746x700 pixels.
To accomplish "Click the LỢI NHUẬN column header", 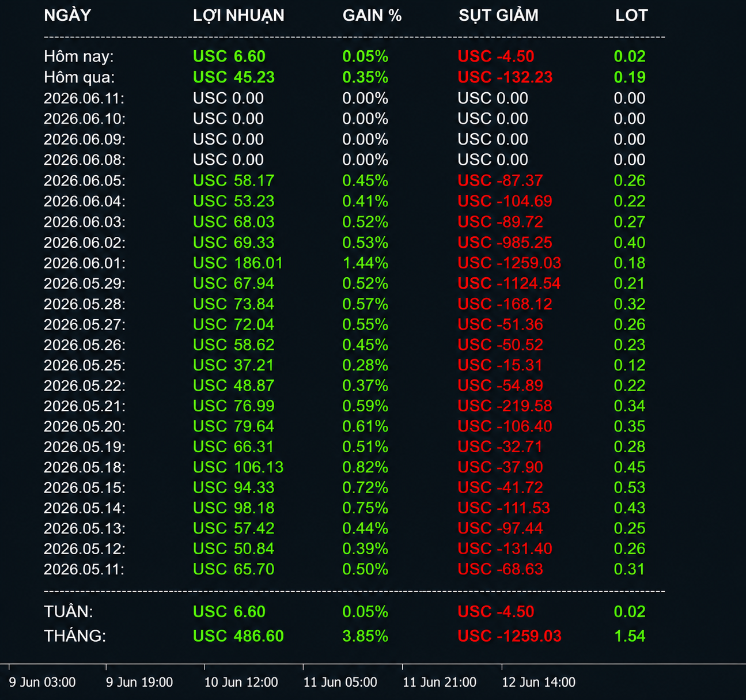I will 238,16.
